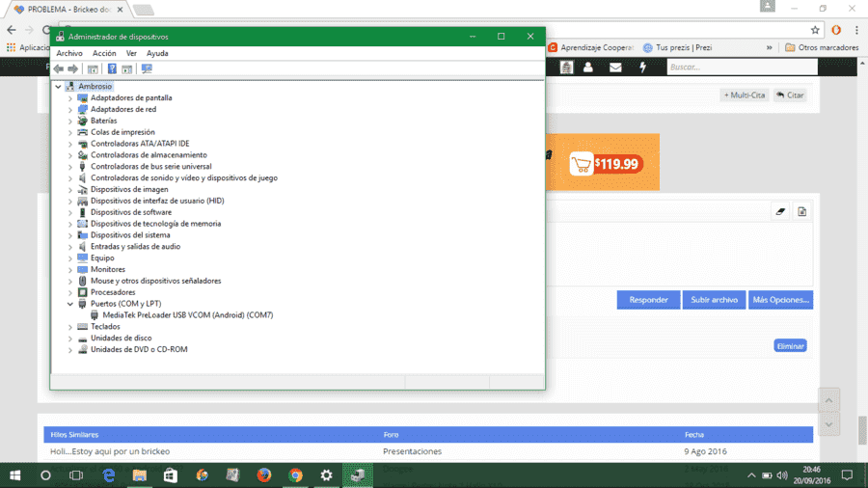This screenshot has height=488, width=868.
Task: Click the Colas de impresión printer icon
Action: tap(83, 132)
